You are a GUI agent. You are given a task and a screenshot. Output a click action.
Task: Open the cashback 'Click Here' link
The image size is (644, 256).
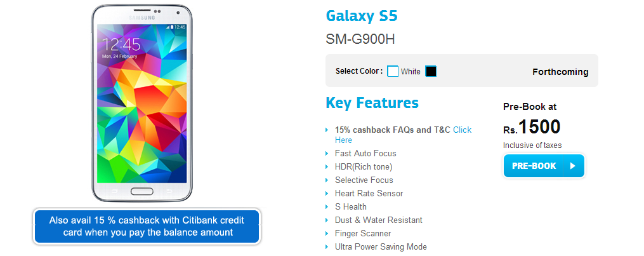point(462,130)
